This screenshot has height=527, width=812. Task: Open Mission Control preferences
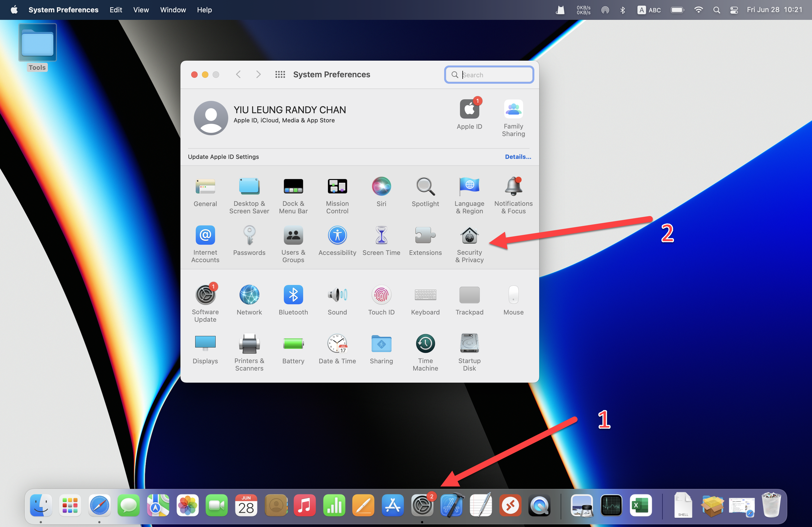[337, 187]
